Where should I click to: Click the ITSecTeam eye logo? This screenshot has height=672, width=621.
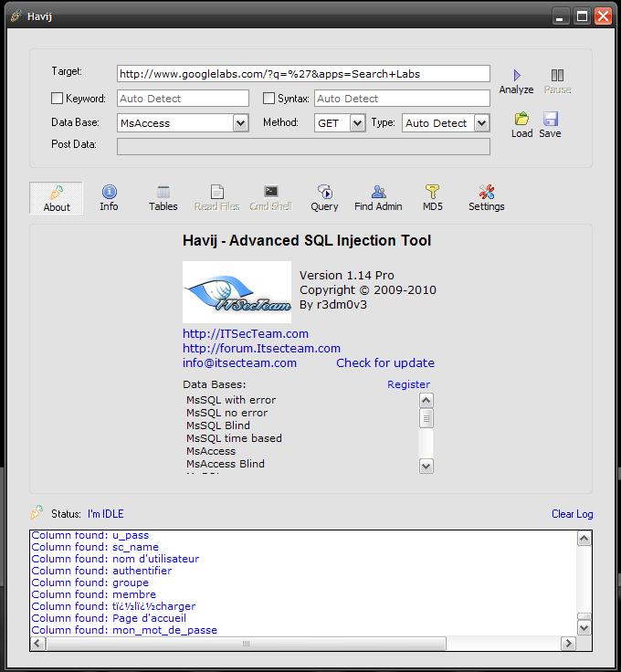click(x=237, y=292)
